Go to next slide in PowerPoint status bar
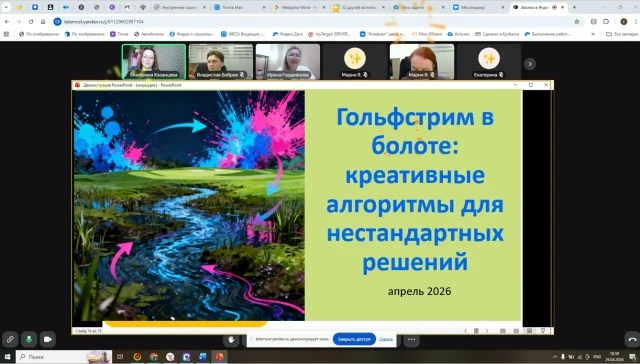640x364 pixels. [x=487, y=331]
